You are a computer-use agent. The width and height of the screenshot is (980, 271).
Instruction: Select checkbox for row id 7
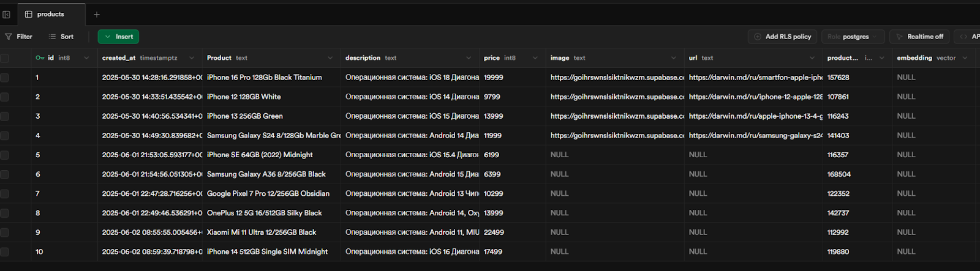click(5, 194)
